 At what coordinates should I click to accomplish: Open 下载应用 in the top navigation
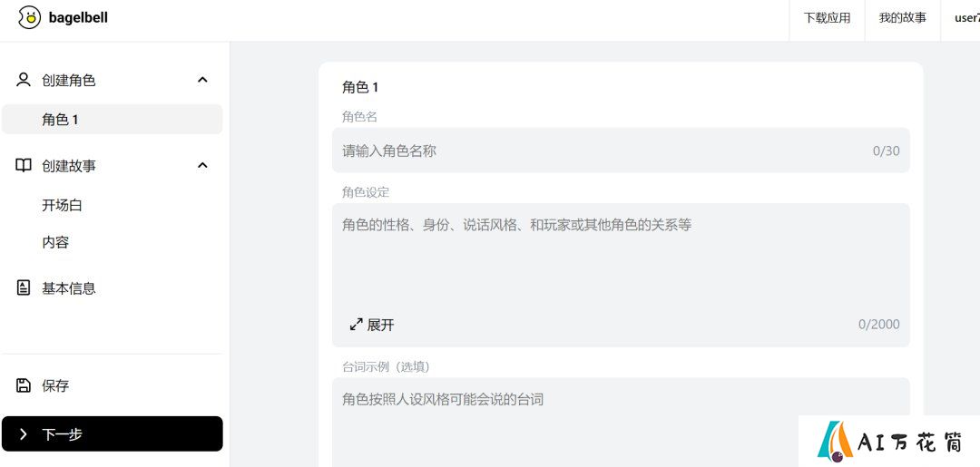tap(827, 18)
